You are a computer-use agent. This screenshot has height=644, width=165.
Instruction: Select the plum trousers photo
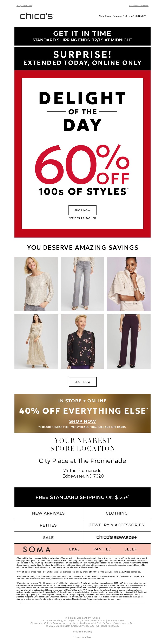(x=129, y=342)
